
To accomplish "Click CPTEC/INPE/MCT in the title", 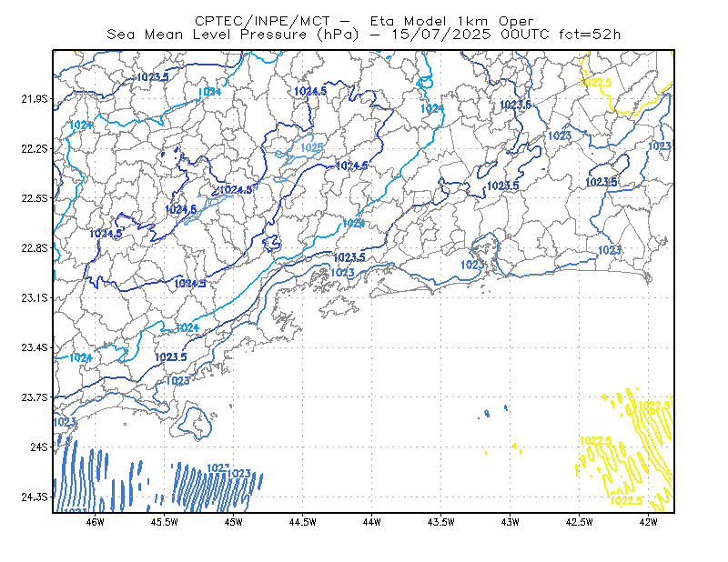I will 262,21.
